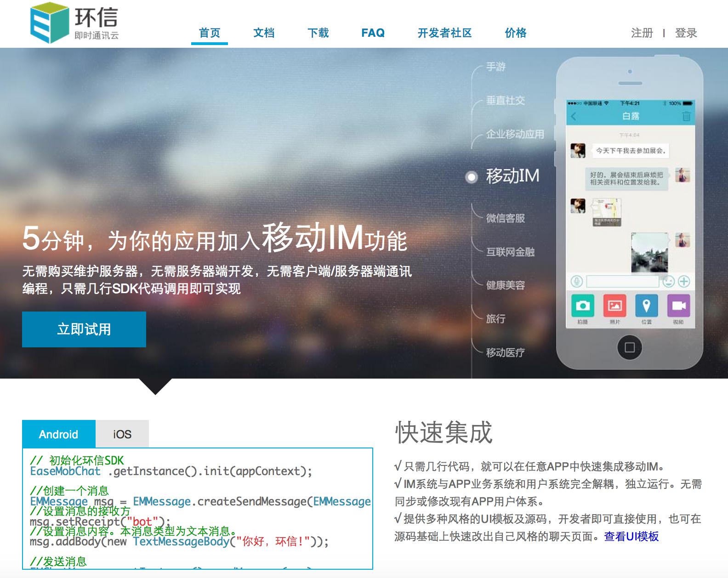Screen dimensions: 728x578
Task: Tap the green camera 拍摄 icon
Action: click(583, 306)
